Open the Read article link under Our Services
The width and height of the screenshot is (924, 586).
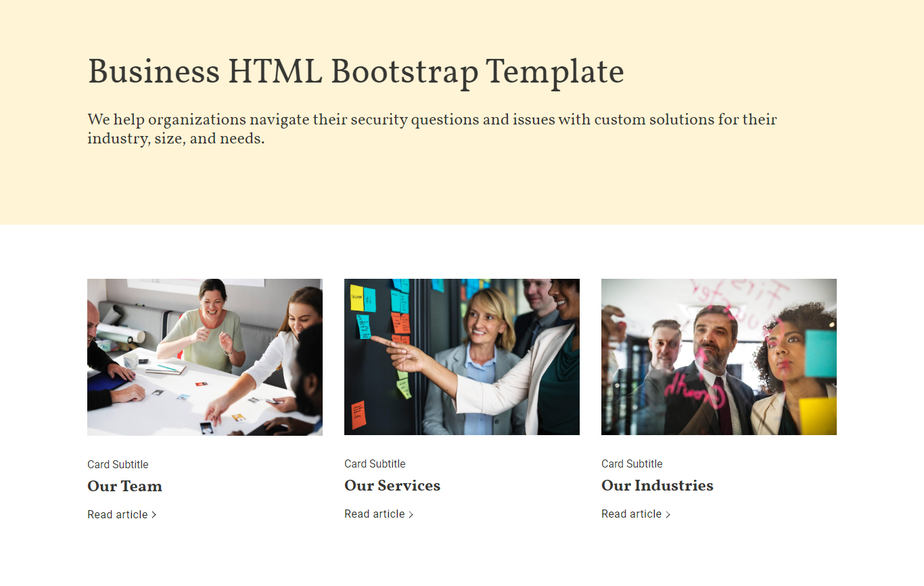tap(375, 514)
